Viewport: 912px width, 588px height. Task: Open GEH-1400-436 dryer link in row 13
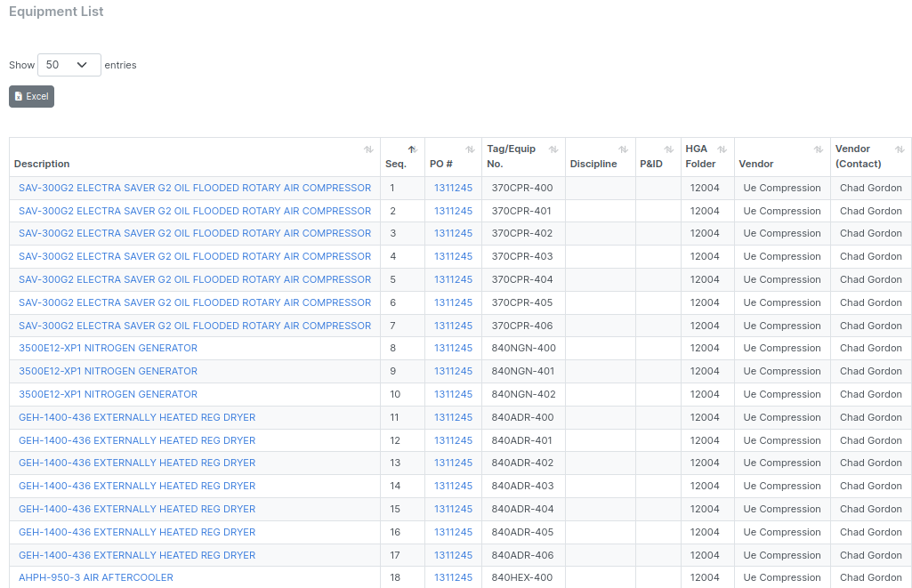[x=137, y=463]
